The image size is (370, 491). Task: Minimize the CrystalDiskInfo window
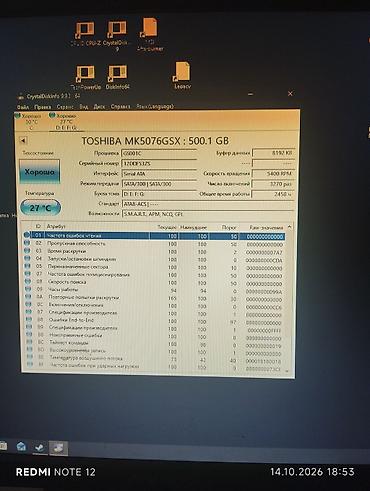pyautogui.click(x=251, y=94)
